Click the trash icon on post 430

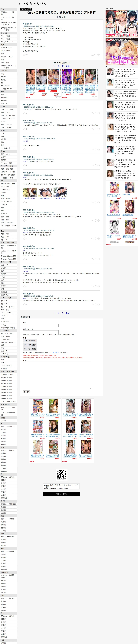tap(95, 259)
